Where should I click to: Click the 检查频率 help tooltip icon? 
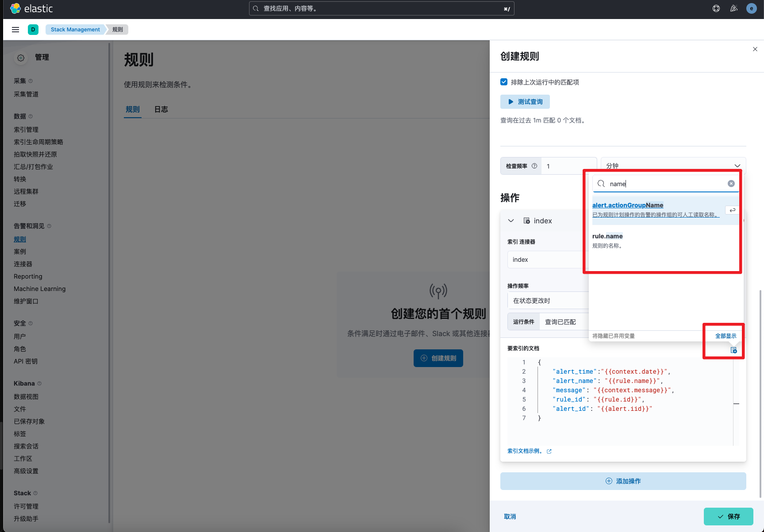tap(534, 166)
